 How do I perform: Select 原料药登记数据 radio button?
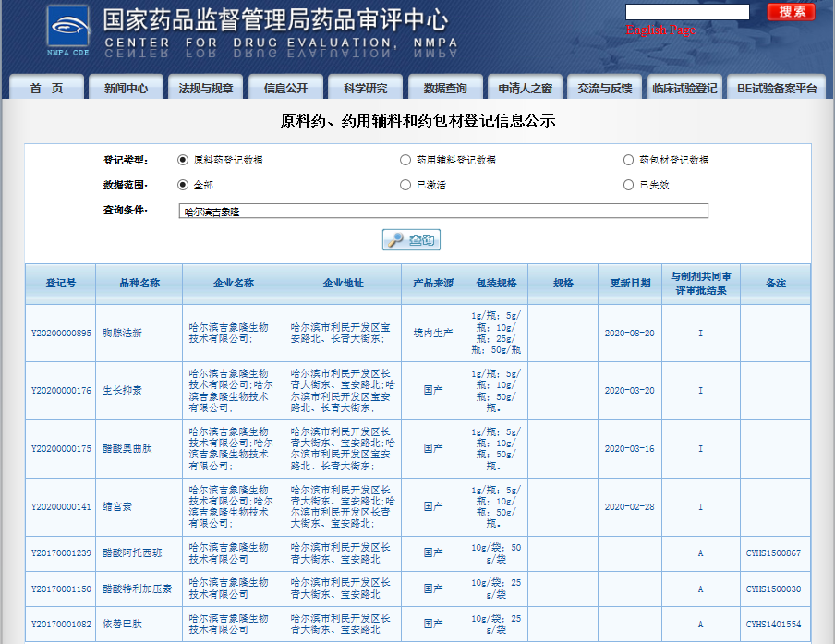[x=183, y=160]
